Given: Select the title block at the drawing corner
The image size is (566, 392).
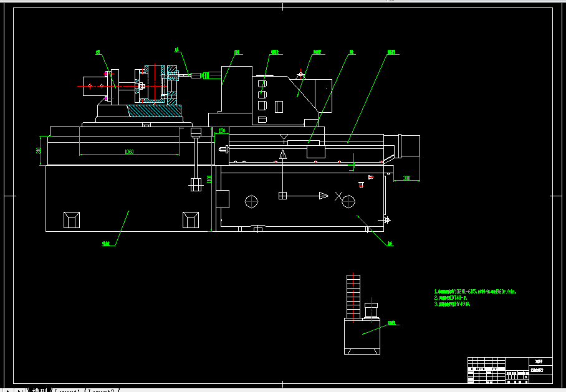Looking at the screenshot, I should click(510, 370).
